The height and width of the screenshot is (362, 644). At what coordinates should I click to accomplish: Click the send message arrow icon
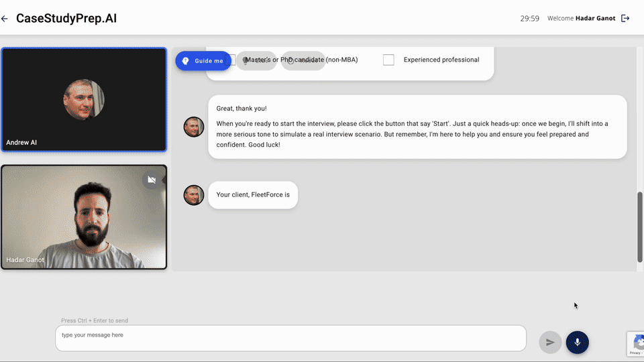coord(550,342)
